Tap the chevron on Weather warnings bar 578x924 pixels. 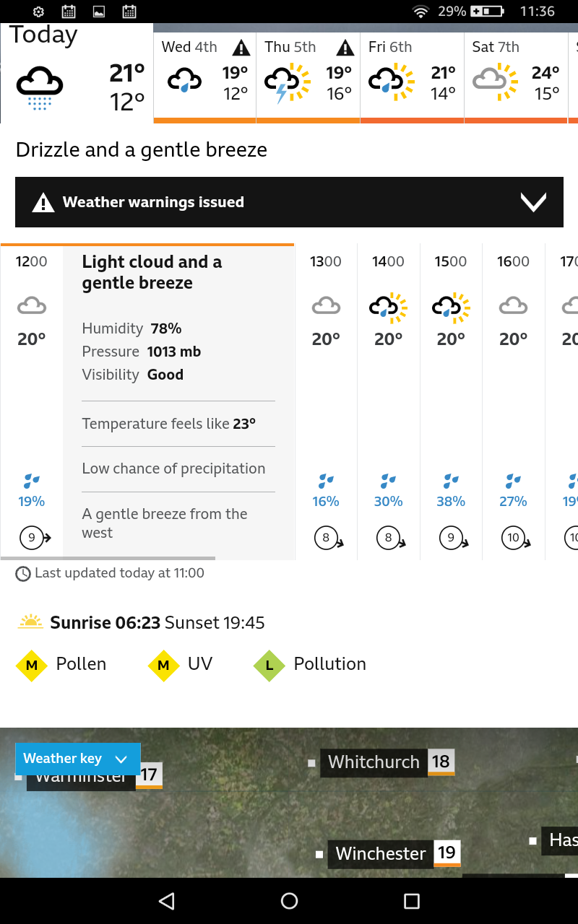click(x=534, y=202)
